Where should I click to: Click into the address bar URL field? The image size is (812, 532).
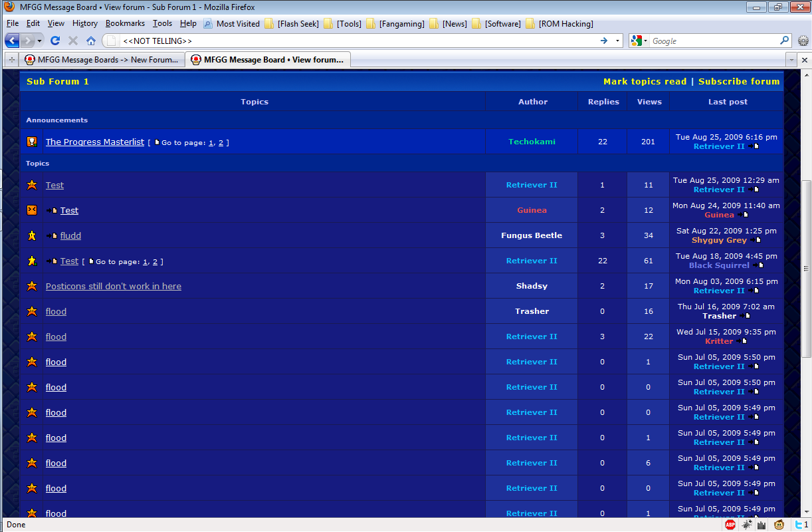pyautogui.click(x=359, y=41)
